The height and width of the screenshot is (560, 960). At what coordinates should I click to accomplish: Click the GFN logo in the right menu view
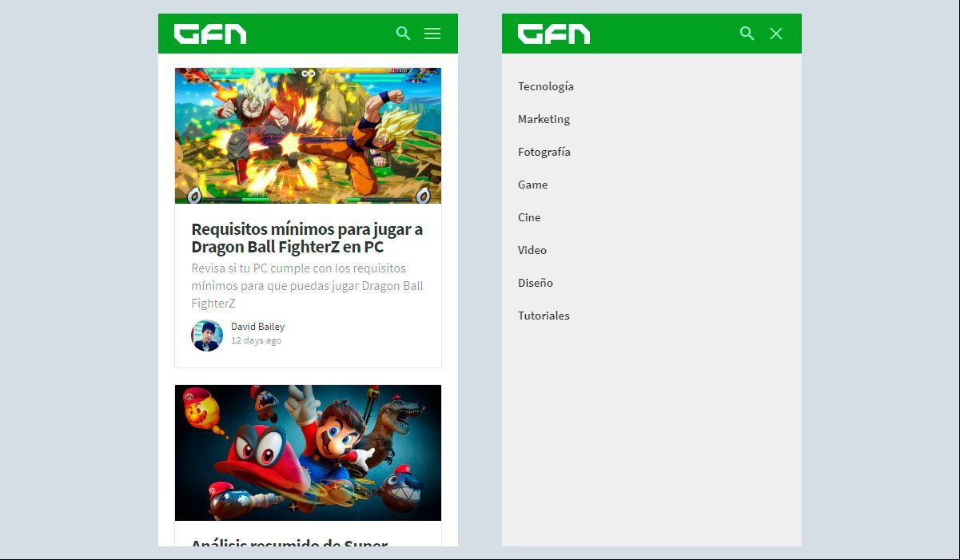(x=554, y=34)
